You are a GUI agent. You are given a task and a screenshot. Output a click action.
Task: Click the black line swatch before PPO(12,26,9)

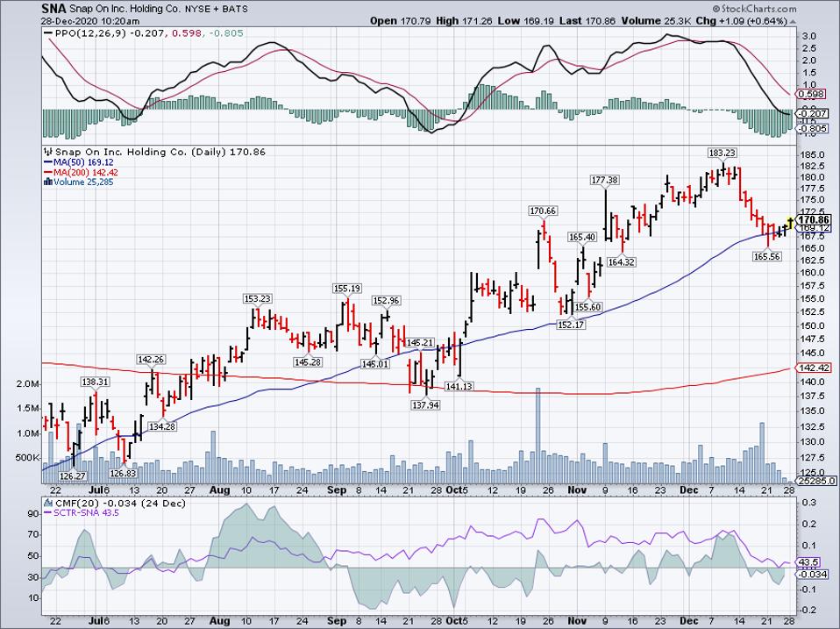coord(48,33)
